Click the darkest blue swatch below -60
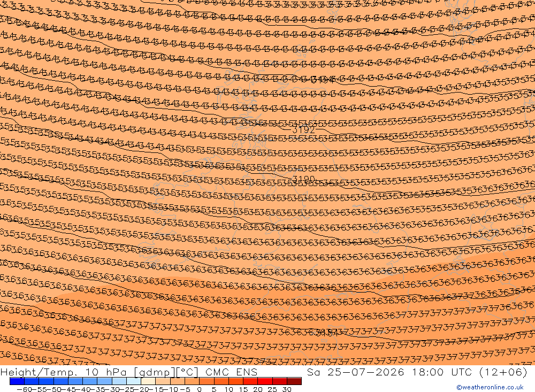 click(17, 381)
